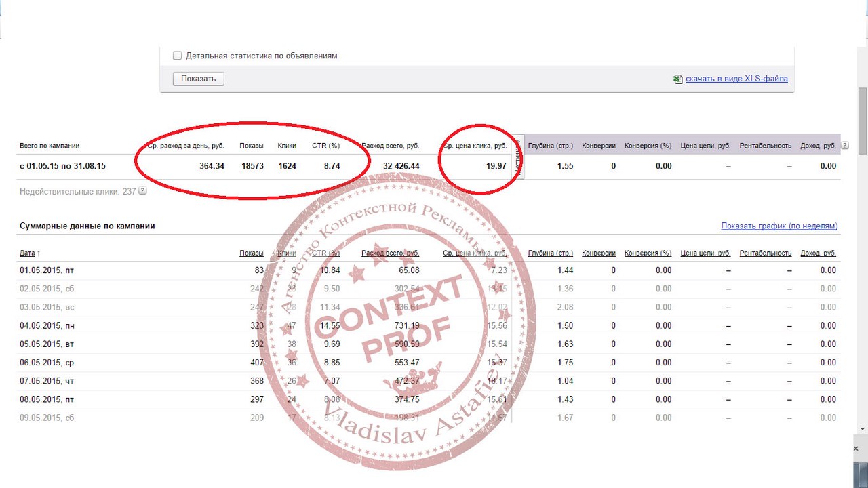Sort by the underlined Расход всего, руб. header
The image size is (868, 488).
tap(390, 253)
